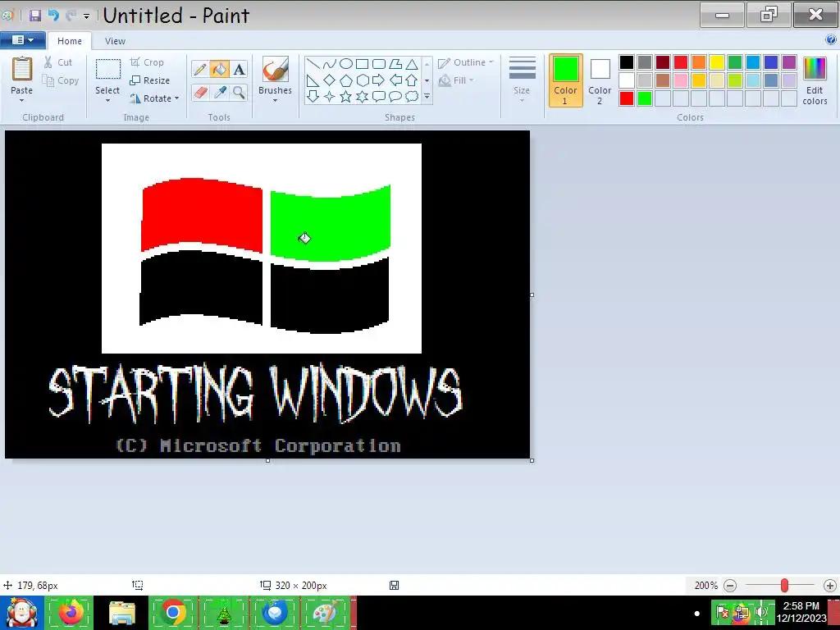Expand the Rotate dropdown
Image resolution: width=840 pixels, height=630 pixels.
(x=177, y=98)
